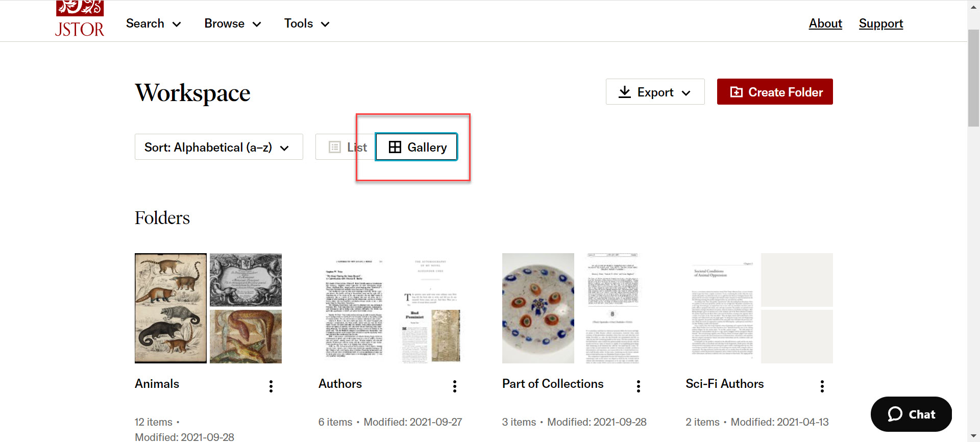The width and height of the screenshot is (980, 442).
Task: Expand the Browse menu
Action: click(233, 23)
